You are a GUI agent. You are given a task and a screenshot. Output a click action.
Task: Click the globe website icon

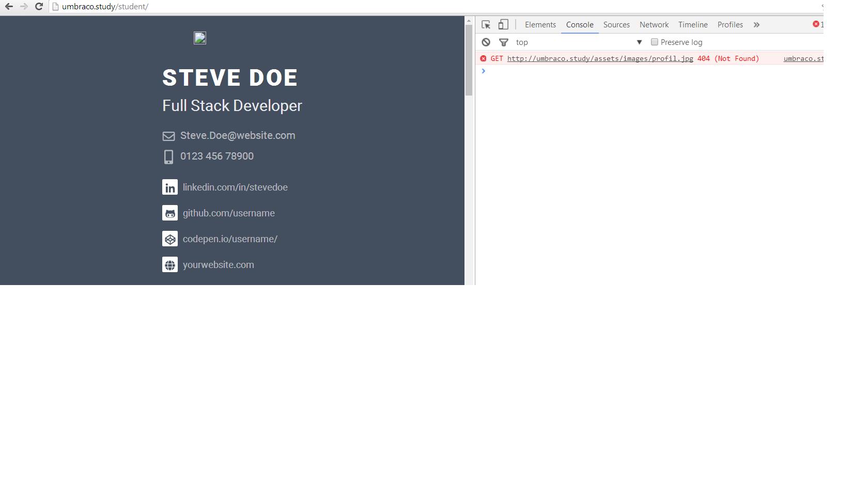pyautogui.click(x=170, y=264)
